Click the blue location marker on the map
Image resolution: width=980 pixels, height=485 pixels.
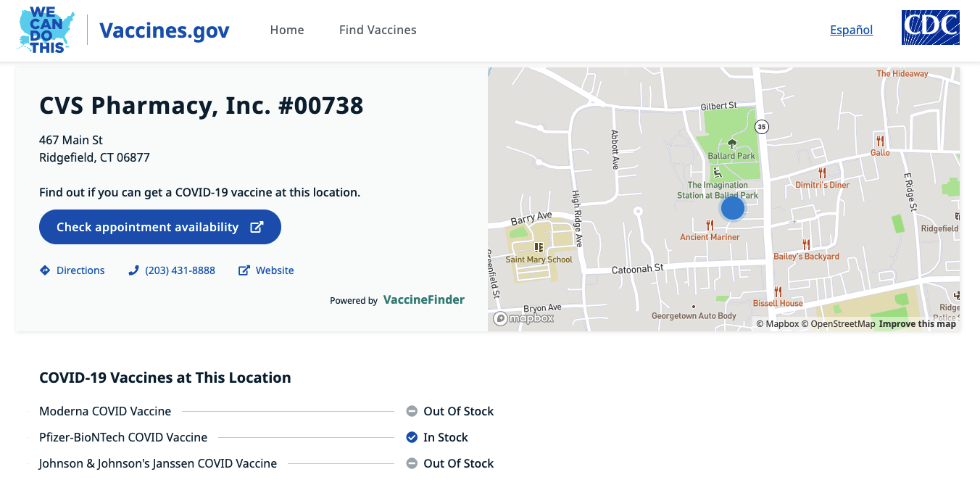pos(733,208)
